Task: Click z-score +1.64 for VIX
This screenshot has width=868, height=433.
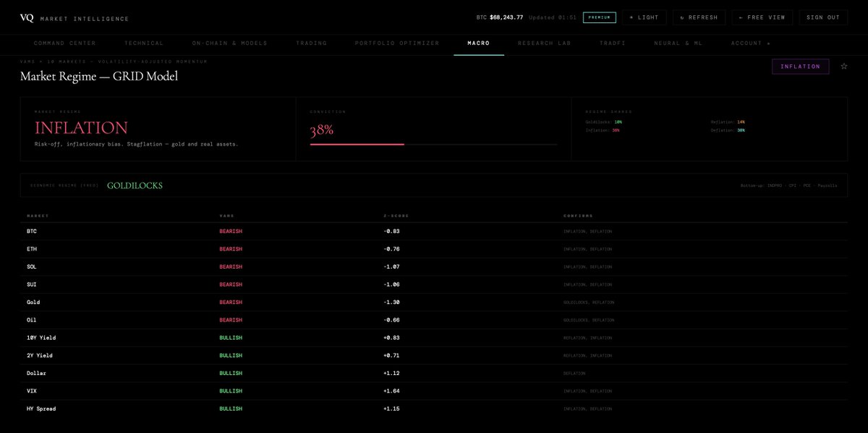Action: click(391, 391)
